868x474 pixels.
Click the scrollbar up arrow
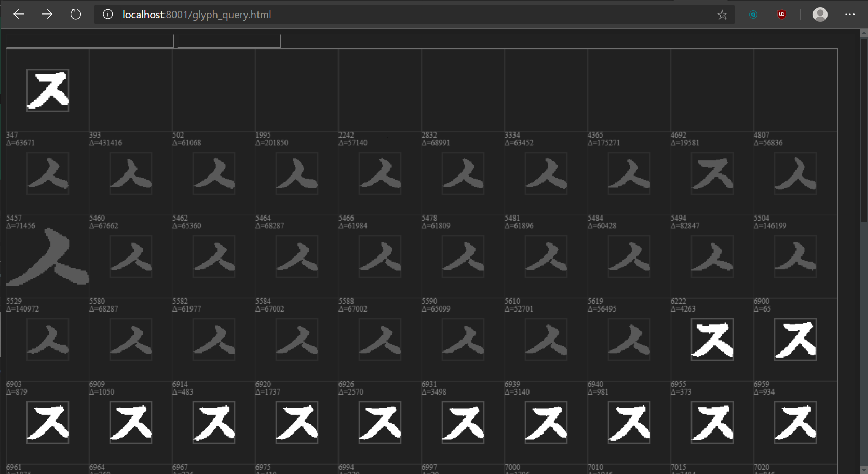tap(864, 33)
